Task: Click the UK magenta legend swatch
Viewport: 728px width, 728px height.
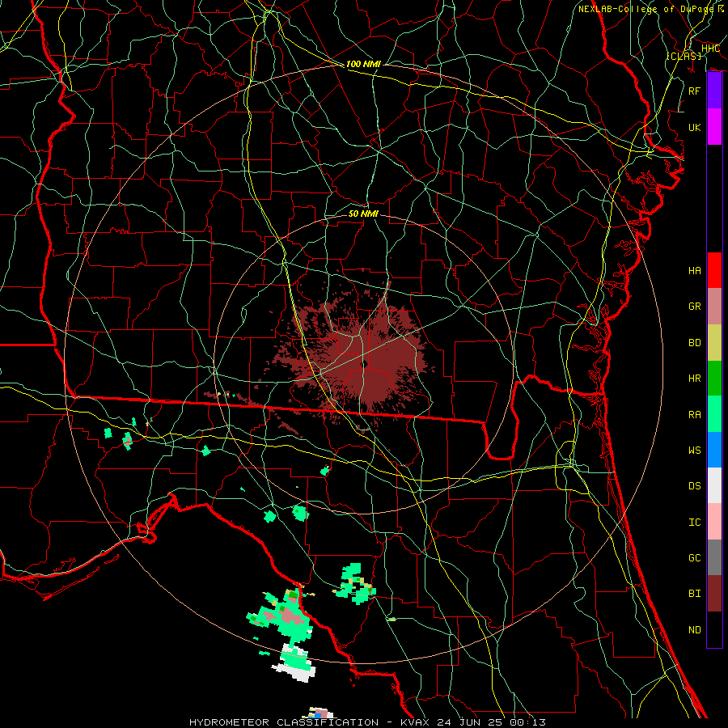Action: [714, 127]
